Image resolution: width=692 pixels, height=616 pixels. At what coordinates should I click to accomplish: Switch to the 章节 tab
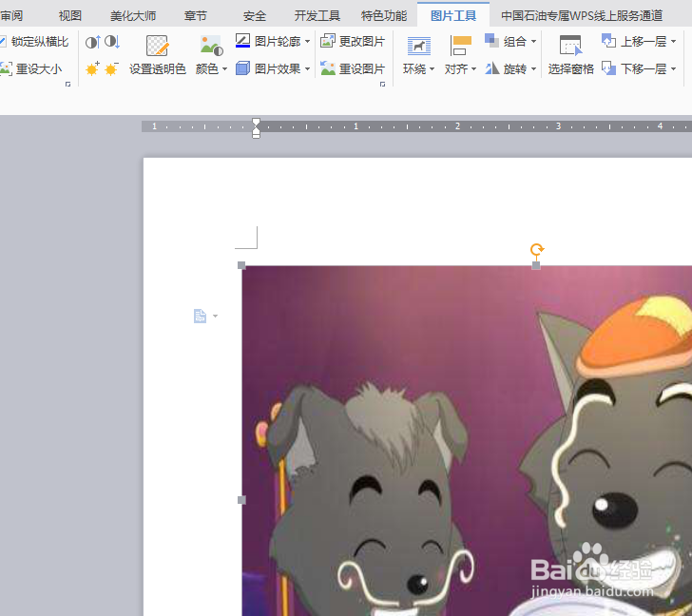(x=195, y=16)
